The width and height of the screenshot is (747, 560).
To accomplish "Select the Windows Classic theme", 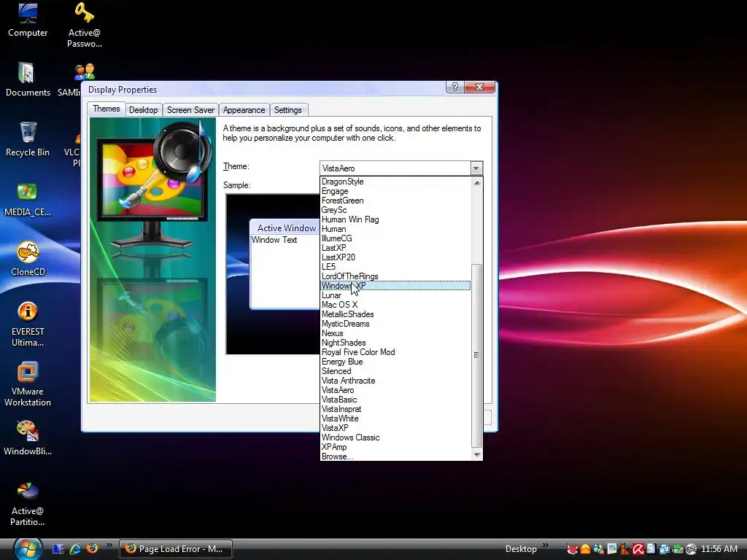I will [x=395, y=437].
